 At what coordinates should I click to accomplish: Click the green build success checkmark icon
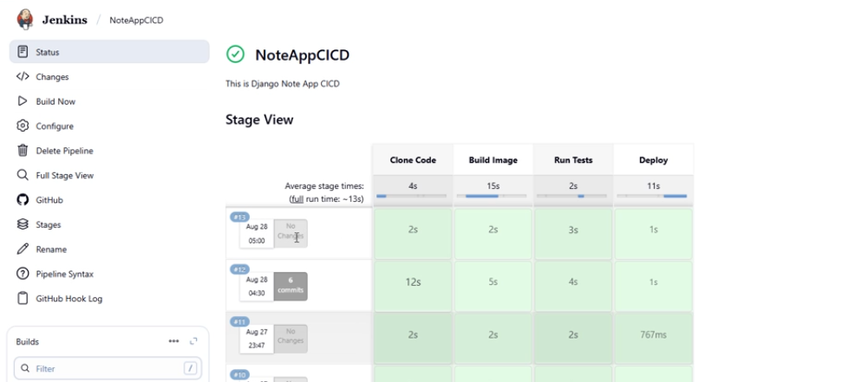[x=235, y=55]
